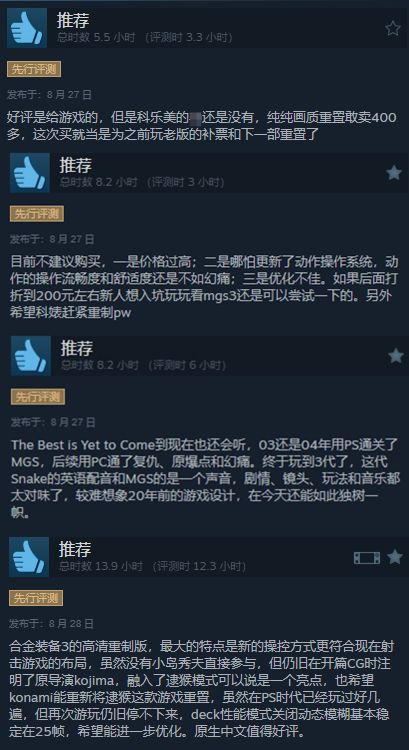Click 先行评测 badge on second review
Viewport: 409px width, 750px height.
(x=37, y=214)
